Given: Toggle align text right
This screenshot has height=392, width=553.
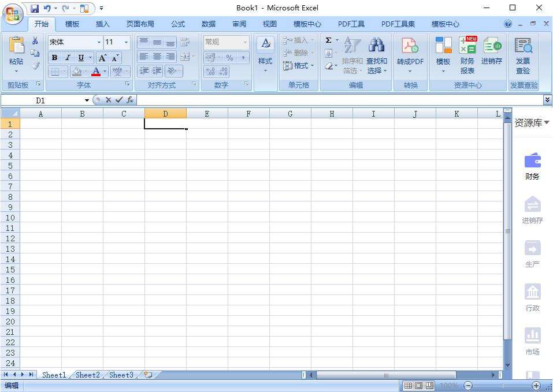Looking at the screenshot, I should coord(170,57).
